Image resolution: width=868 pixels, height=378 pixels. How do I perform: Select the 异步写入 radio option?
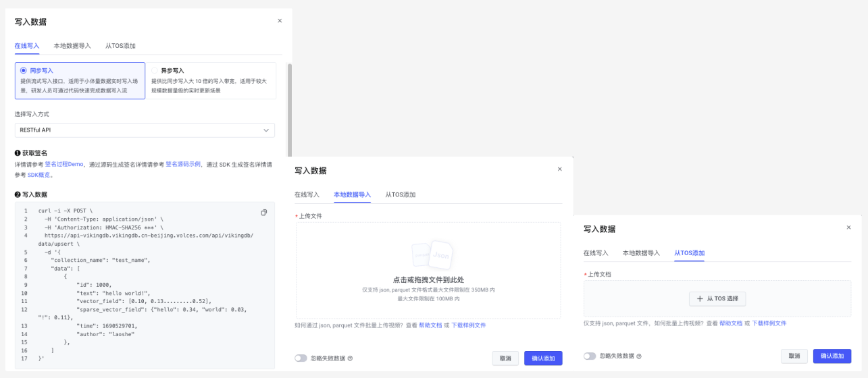(x=155, y=70)
